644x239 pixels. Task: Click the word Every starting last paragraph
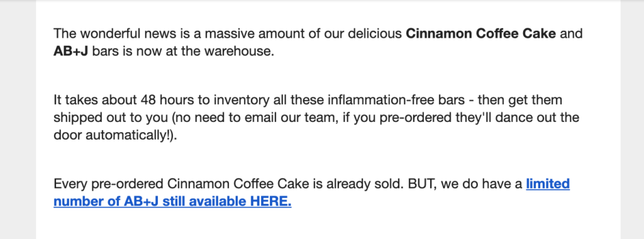click(x=70, y=184)
